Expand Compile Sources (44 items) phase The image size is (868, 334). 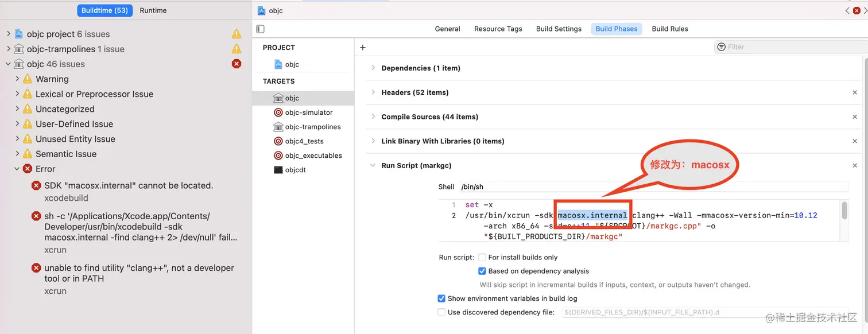(373, 116)
